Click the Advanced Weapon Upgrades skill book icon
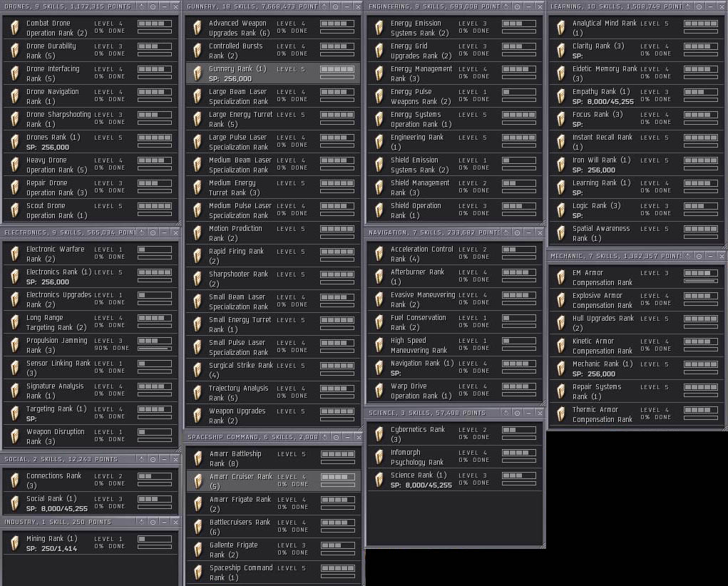The height and width of the screenshot is (586, 728). (x=198, y=28)
